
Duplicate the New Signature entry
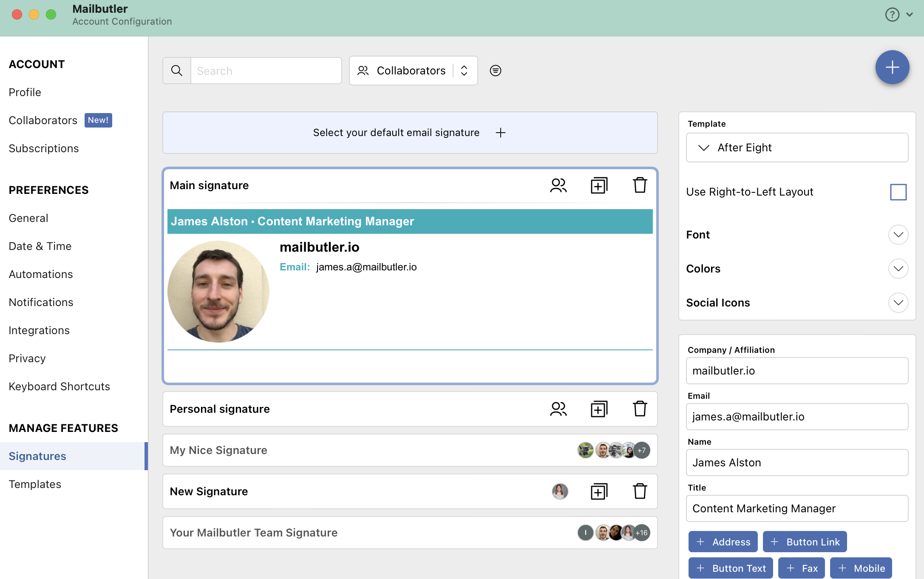(x=599, y=491)
